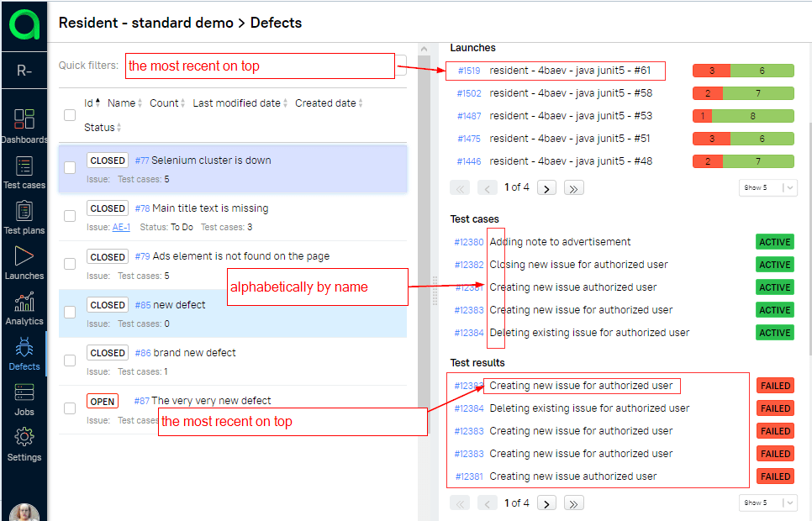This screenshot has width=812, height=521.
Task: Tick the select-all defects checkbox
Action: 70,115
